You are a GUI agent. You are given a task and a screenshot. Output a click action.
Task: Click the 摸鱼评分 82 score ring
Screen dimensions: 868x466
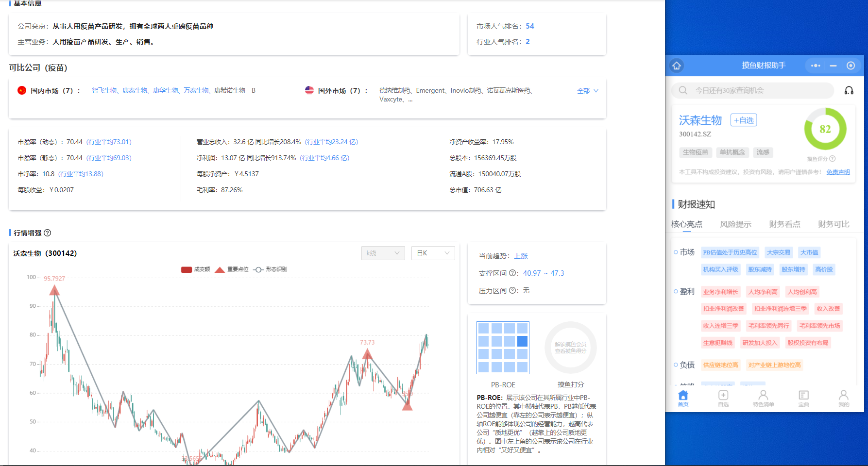(825, 129)
